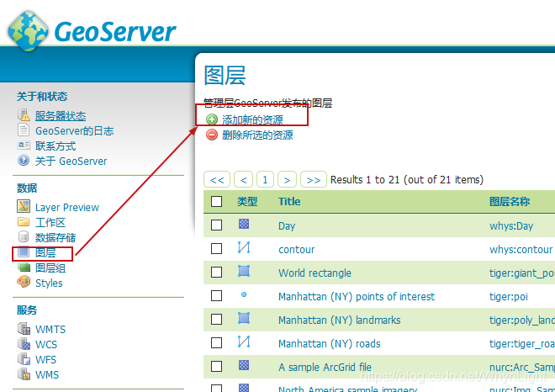Click the WMTS service icon
555x392 pixels.
pos(24,329)
